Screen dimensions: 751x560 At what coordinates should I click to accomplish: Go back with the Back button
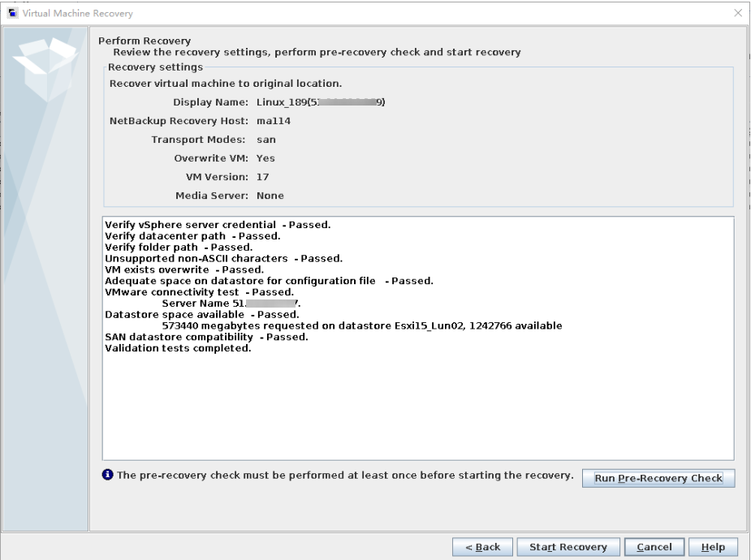click(x=482, y=547)
